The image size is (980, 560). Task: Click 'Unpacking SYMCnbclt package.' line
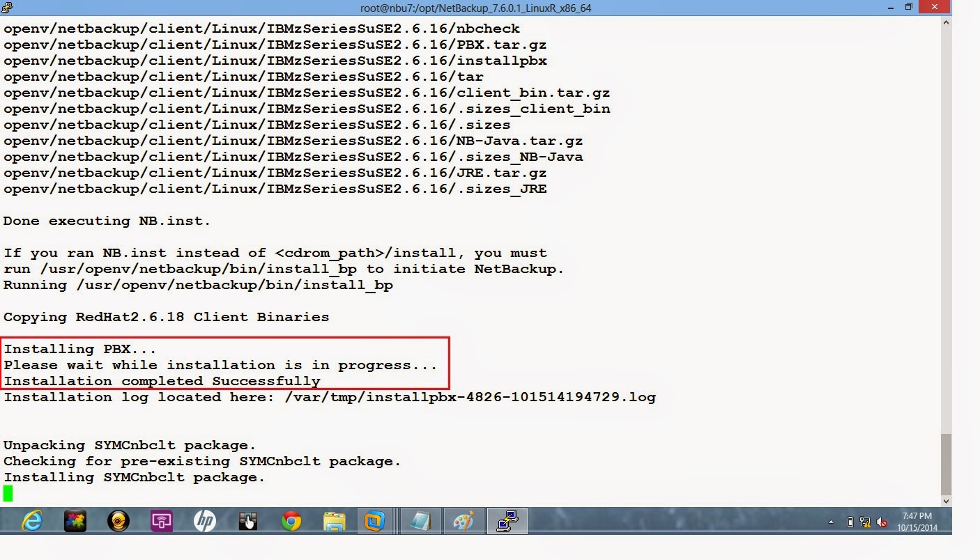(x=130, y=445)
